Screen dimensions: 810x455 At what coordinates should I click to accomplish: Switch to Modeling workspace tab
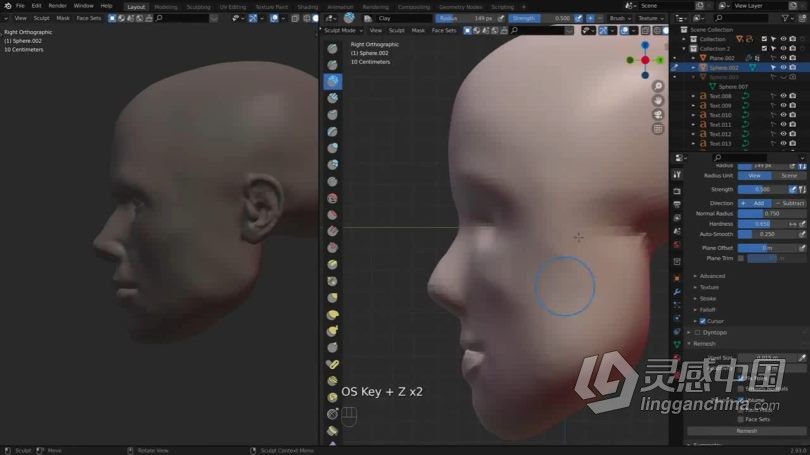[x=166, y=7]
